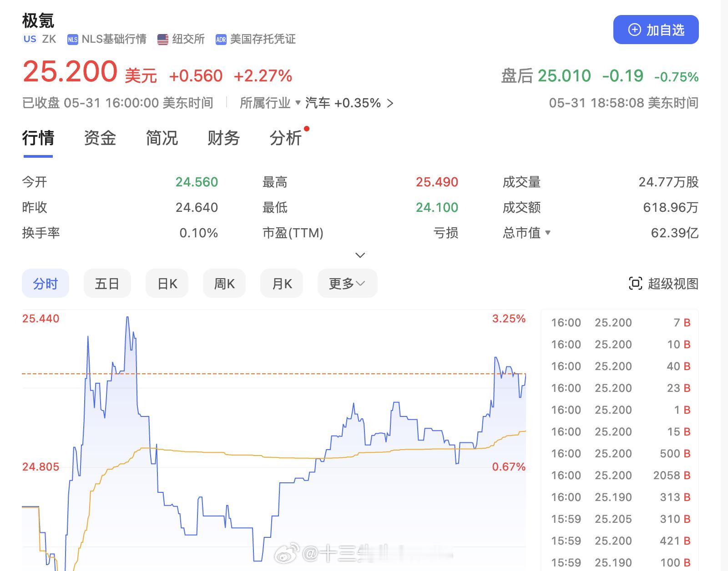Click the 昨收 value 24.640
The image size is (728, 571).
[197, 208]
